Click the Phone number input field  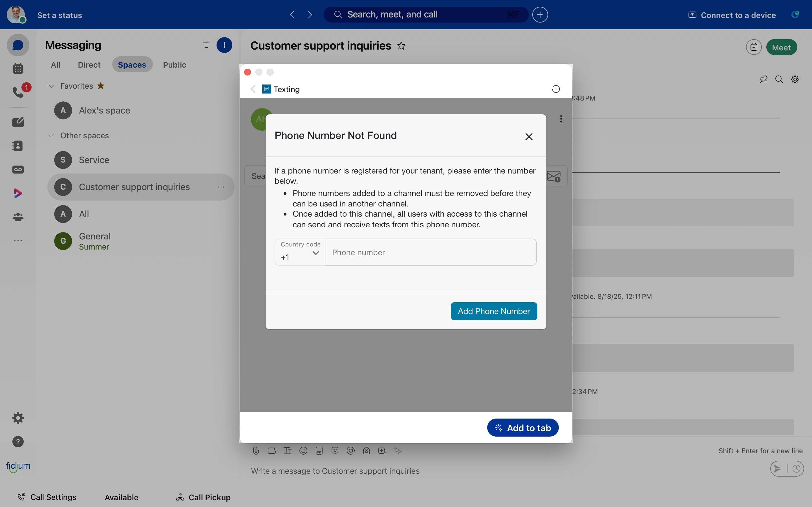[x=430, y=252]
